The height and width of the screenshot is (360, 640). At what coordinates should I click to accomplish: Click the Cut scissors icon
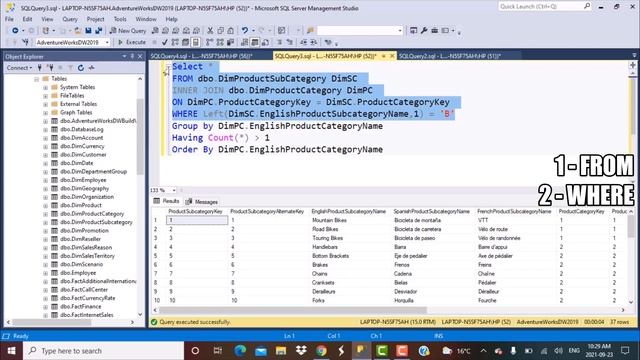[210, 31]
